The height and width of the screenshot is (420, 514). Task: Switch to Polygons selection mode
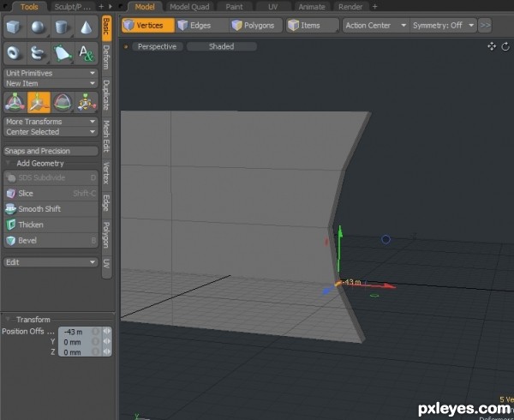[255, 25]
